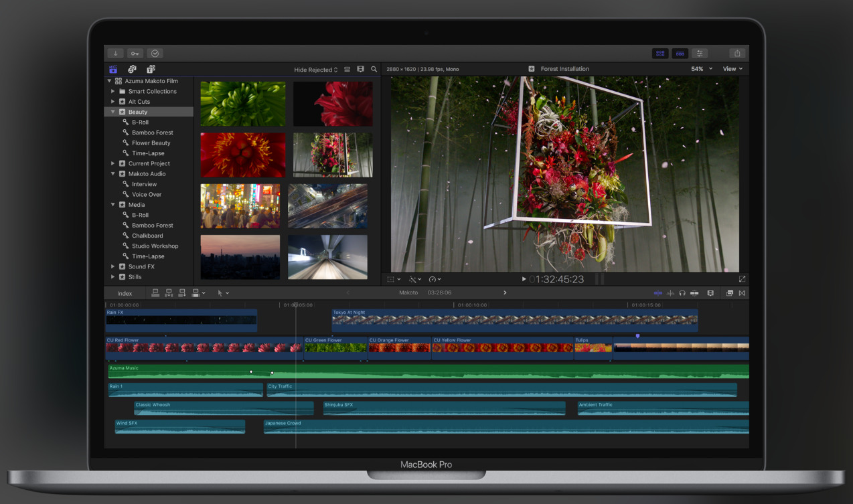Open the 54% zoom level dropdown
The width and height of the screenshot is (853, 504).
(x=702, y=69)
